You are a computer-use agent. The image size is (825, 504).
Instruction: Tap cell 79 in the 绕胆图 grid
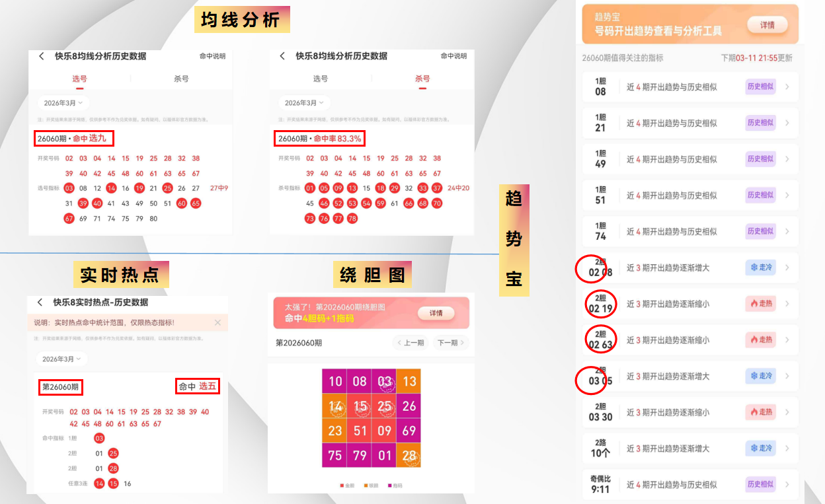360,456
